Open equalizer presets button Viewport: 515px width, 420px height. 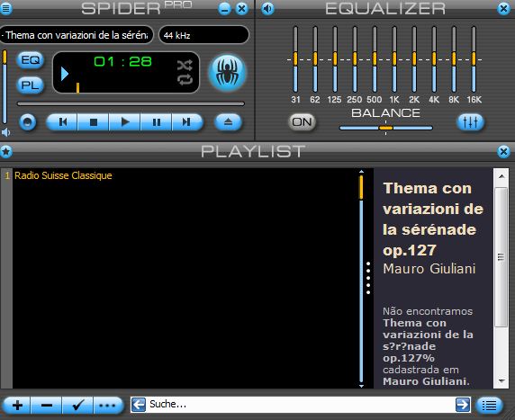tap(470, 122)
